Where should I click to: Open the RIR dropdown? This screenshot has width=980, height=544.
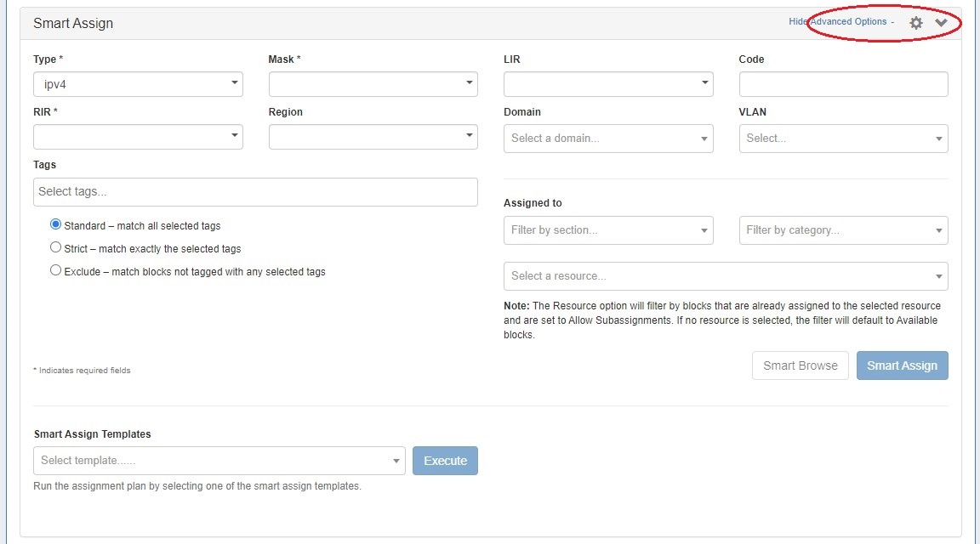138,137
